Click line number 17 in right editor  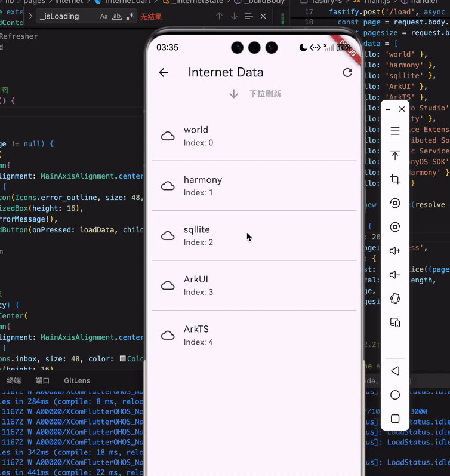point(309,12)
